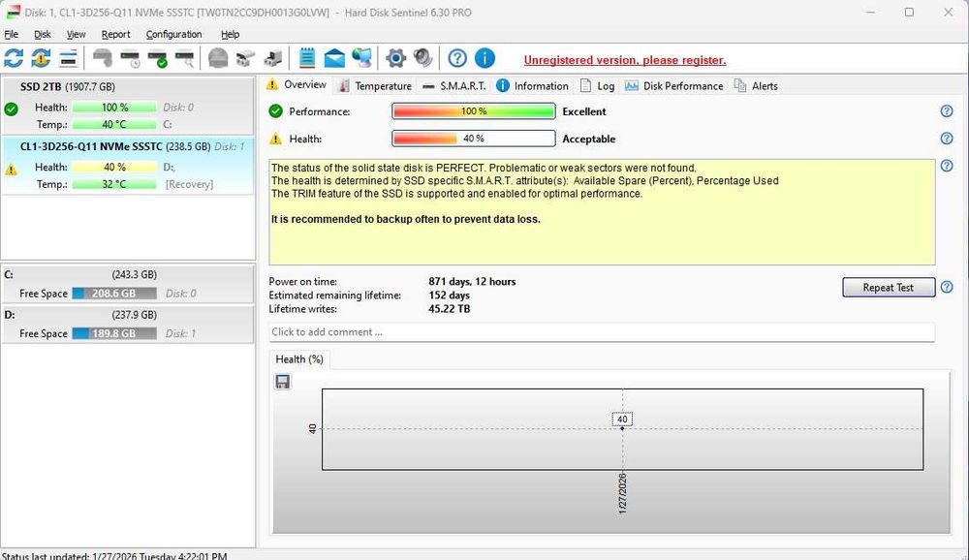Click the disk with clock toolbar icon

(130, 58)
